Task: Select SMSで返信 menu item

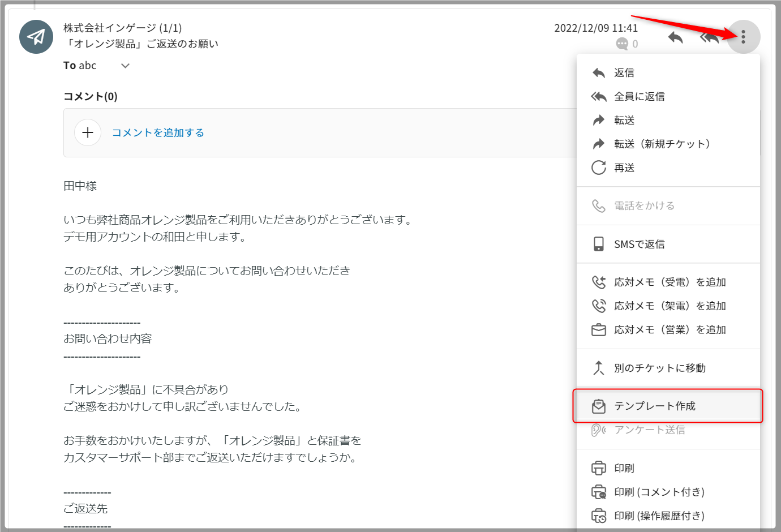Action: (x=639, y=244)
